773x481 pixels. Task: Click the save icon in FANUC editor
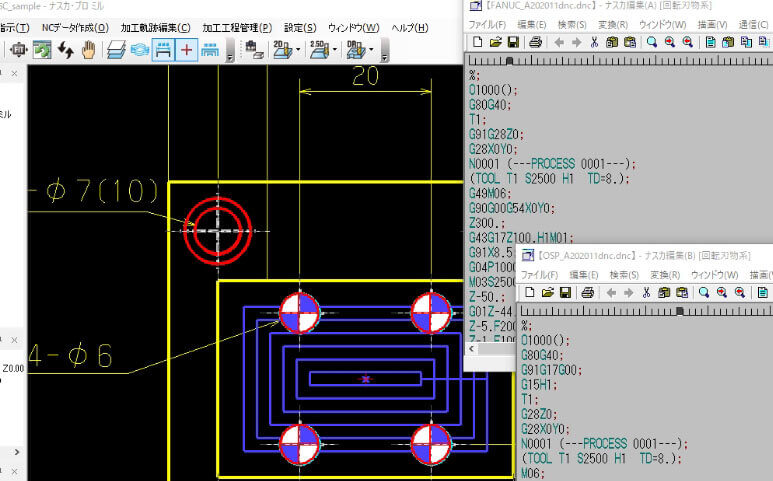513,42
